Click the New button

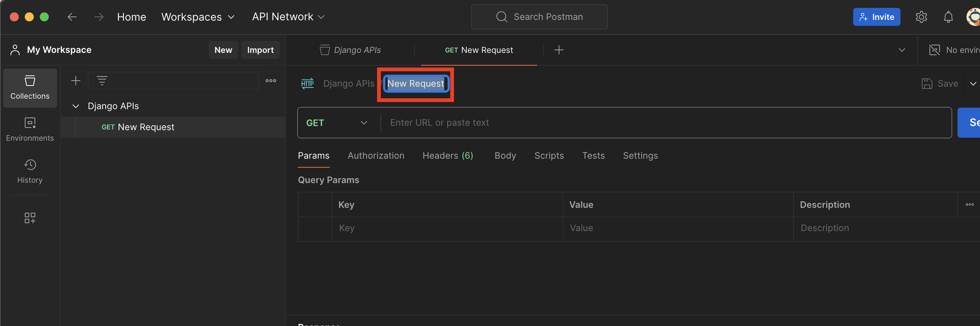click(223, 50)
